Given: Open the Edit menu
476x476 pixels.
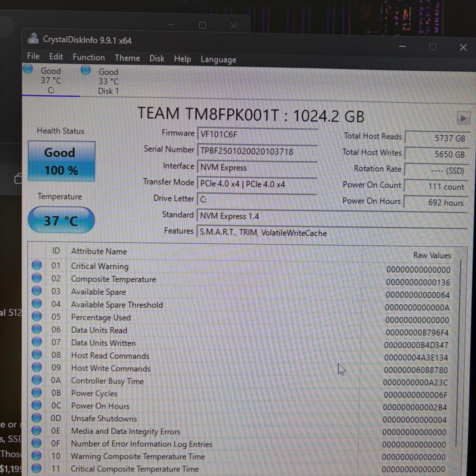Looking at the screenshot, I should 56,57.
